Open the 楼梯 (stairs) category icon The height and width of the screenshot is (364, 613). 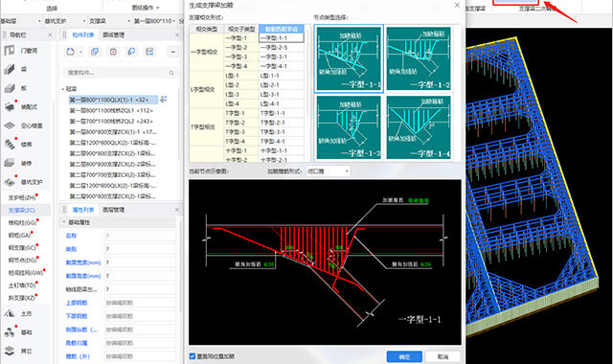pos(10,145)
